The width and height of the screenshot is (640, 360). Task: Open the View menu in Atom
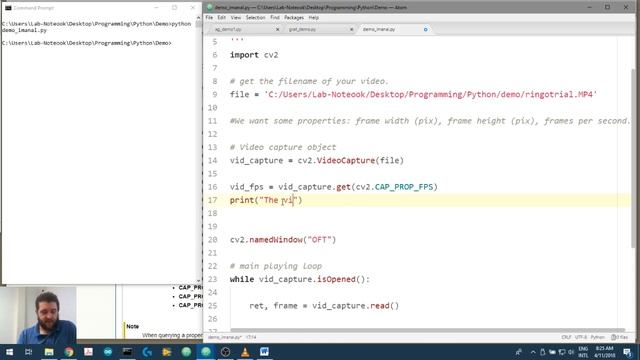tap(236, 18)
